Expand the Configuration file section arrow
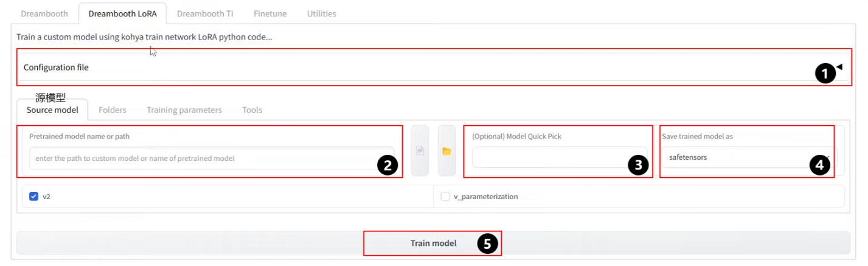 point(839,67)
